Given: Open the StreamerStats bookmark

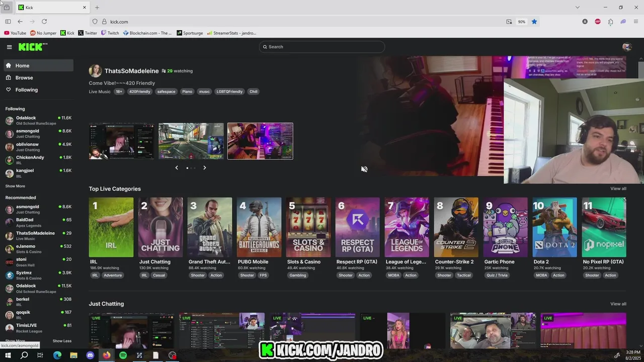Looking at the screenshot, I should [231, 33].
